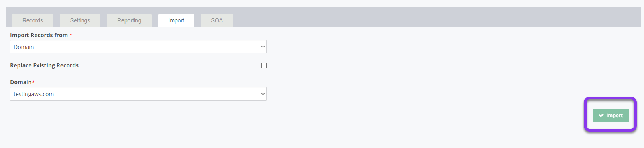The width and height of the screenshot is (644, 148).
Task: Click the checkmark icon on Import button
Action: pos(601,116)
